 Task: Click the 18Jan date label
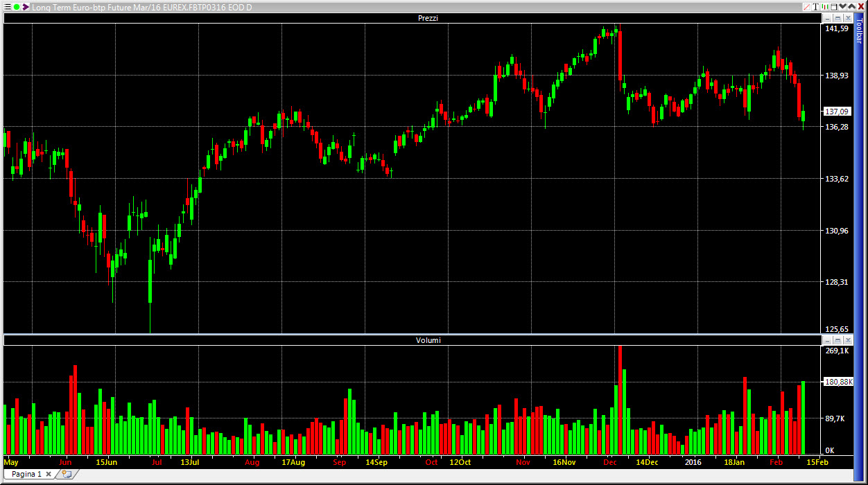[x=734, y=462]
